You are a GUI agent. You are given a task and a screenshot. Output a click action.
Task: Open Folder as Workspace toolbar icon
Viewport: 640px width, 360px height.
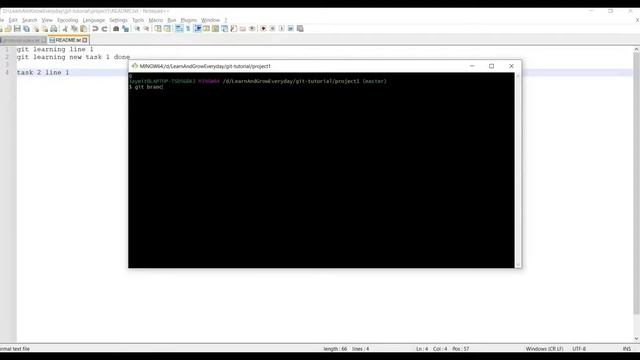242,29
